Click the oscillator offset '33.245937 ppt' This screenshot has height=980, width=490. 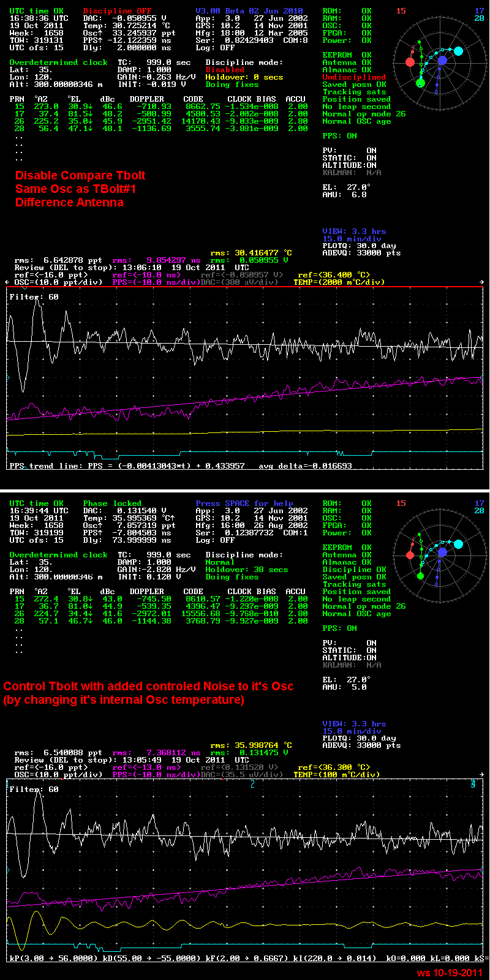(x=144, y=33)
